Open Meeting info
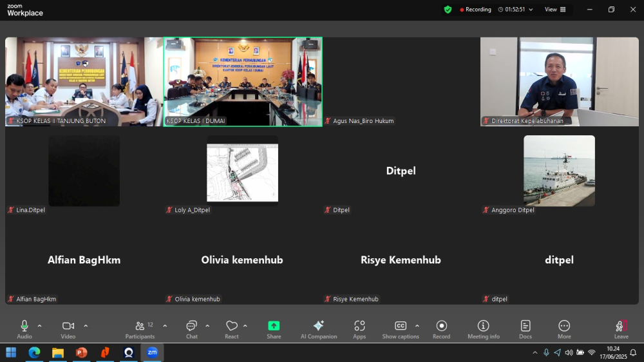The width and height of the screenshot is (644, 362). point(484,330)
